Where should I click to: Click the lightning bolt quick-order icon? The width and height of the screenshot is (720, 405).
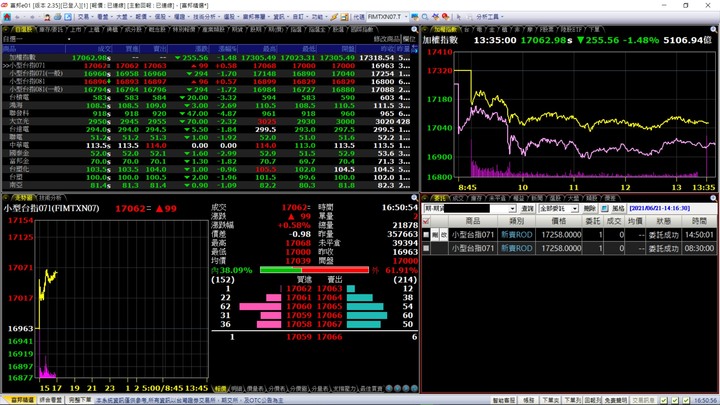[334, 17]
